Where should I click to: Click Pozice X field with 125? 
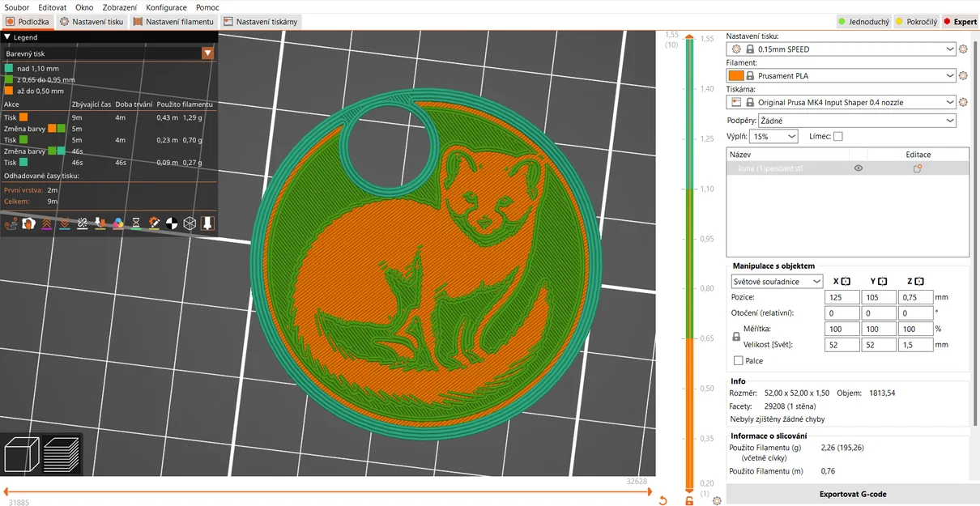pos(842,297)
